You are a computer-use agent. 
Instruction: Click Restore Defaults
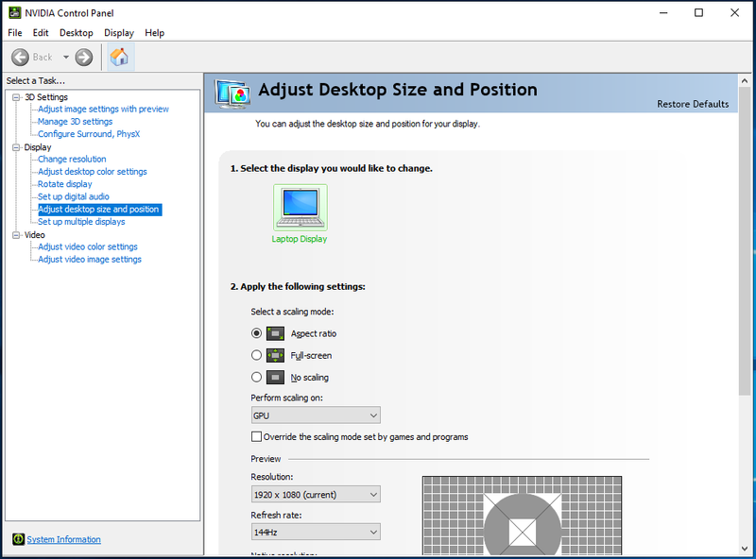click(692, 104)
